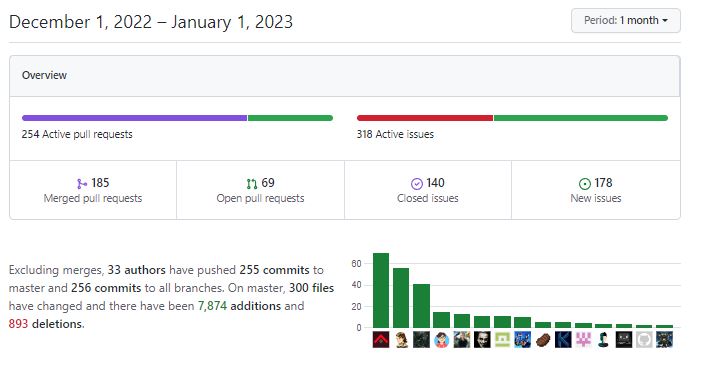Click the purple merged pull requests bar
This screenshot has width=701, height=365.
click(135, 118)
